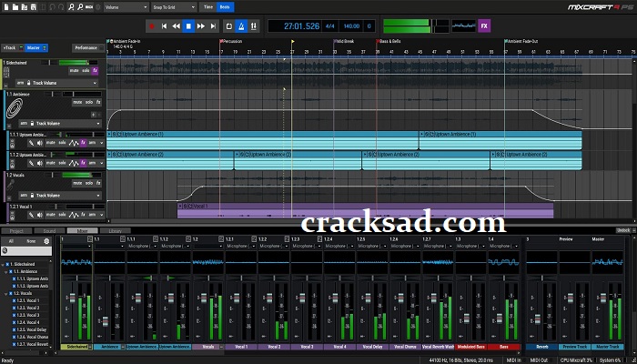Click the punch in/out recording icon
The image size is (637, 364).
pos(254,26)
